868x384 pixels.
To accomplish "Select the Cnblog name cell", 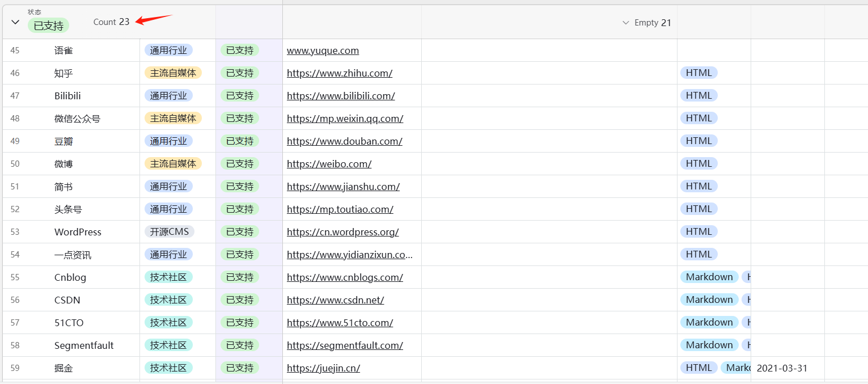I will point(70,277).
